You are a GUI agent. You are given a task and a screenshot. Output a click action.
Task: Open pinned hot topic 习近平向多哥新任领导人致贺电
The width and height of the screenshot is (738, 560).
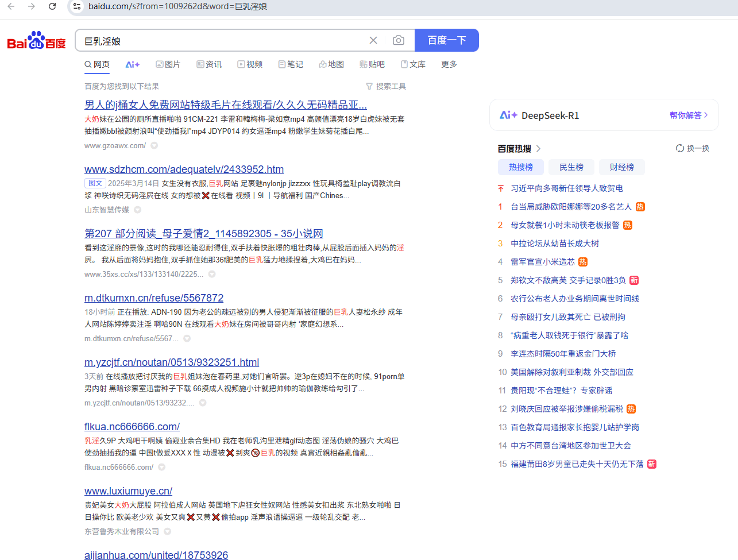click(x=567, y=188)
